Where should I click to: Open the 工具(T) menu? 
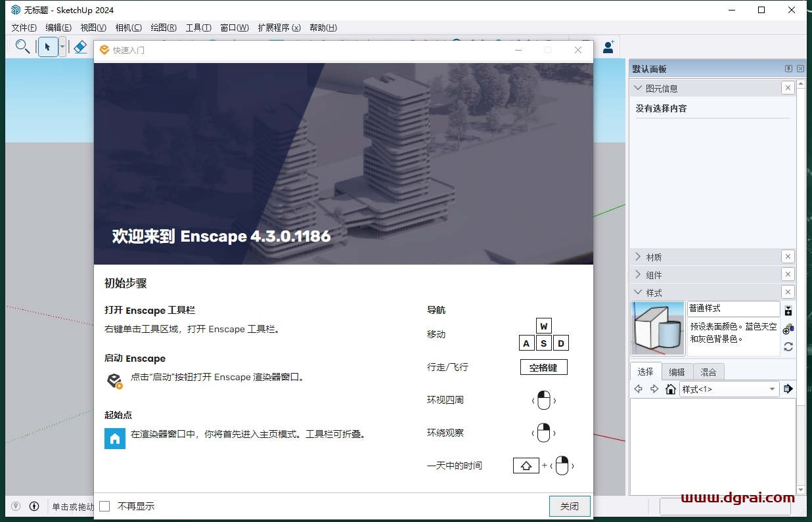click(x=198, y=28)
